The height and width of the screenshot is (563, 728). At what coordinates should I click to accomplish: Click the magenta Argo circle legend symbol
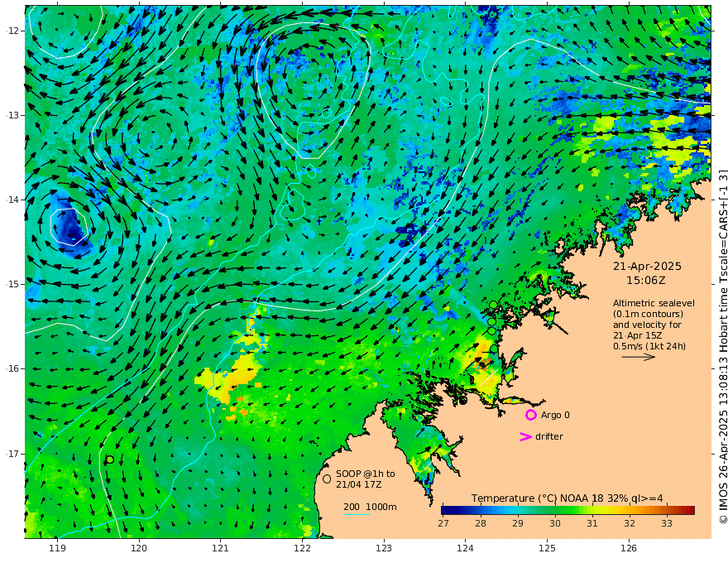coord(530,415)
